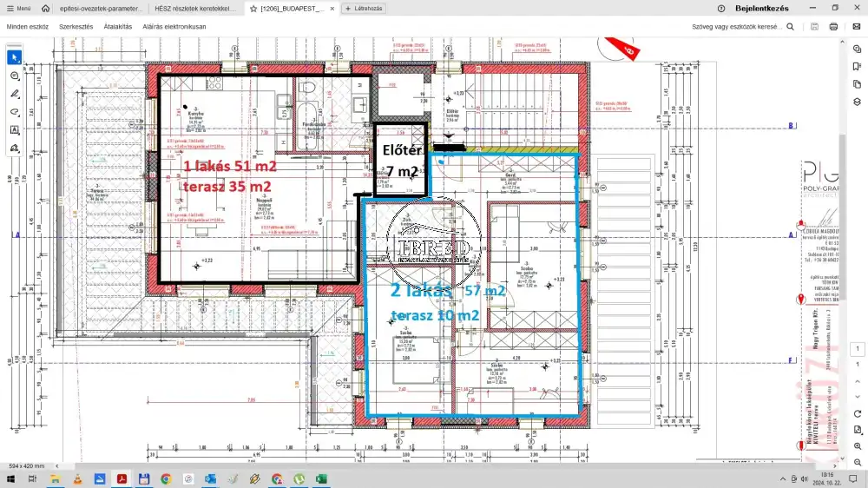Open Minden eszköz tools panel

pos(28,27)
